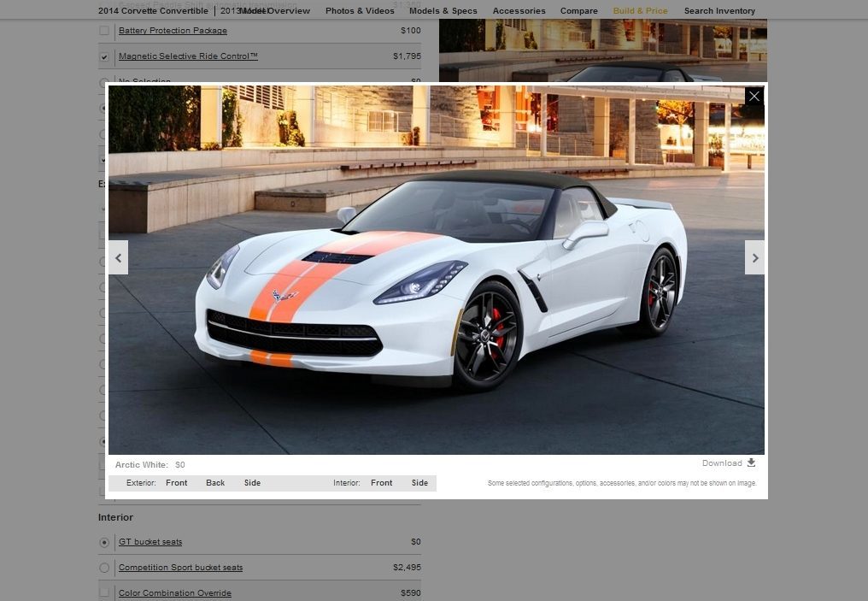This screenshot has width=868, height=601.
Task: Open the Accessories menu item
Action: [519, 10]
